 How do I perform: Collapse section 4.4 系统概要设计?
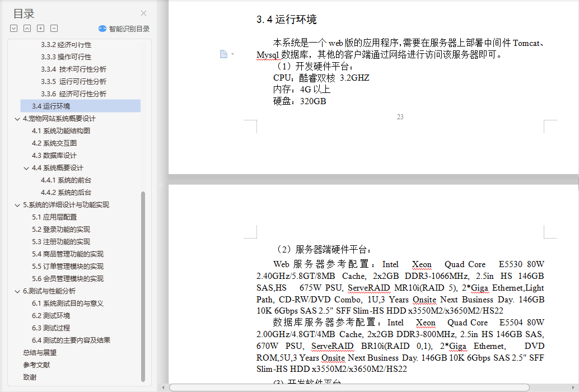26,169
